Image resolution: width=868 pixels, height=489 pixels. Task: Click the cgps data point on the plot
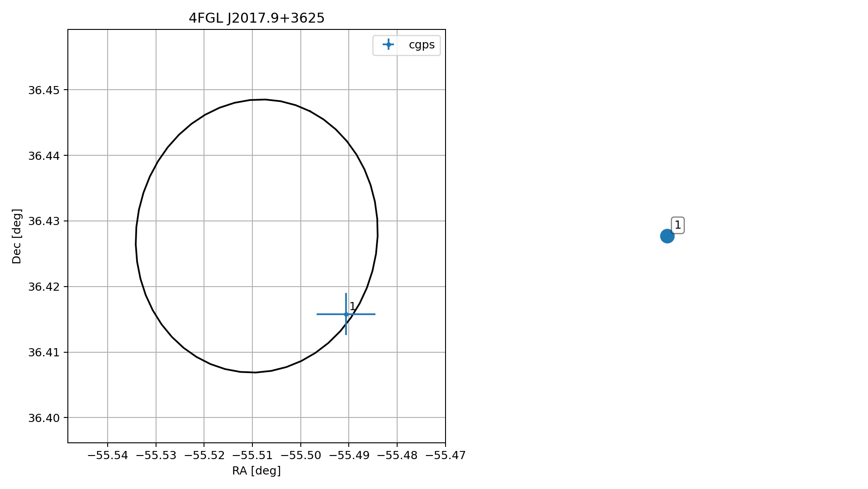pos(346,314)
